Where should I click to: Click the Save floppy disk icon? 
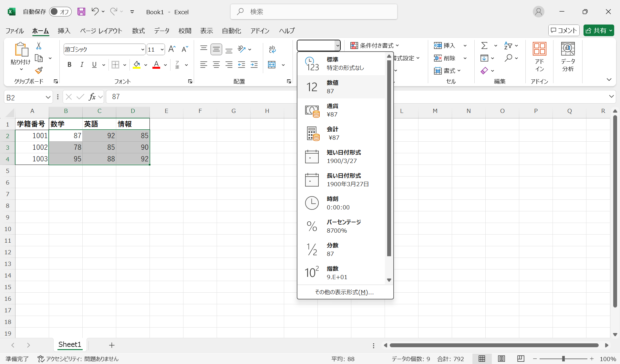(x=81, y=12)
